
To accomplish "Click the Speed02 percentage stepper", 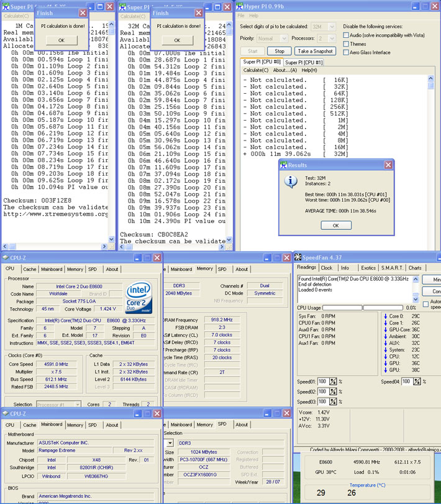I will tap(333, 392).
